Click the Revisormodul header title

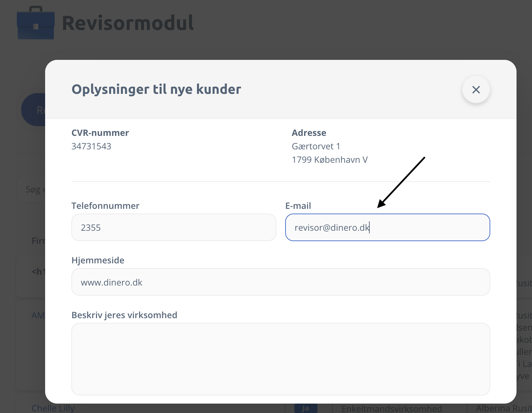pyautogui.click(x=128, y=23)
